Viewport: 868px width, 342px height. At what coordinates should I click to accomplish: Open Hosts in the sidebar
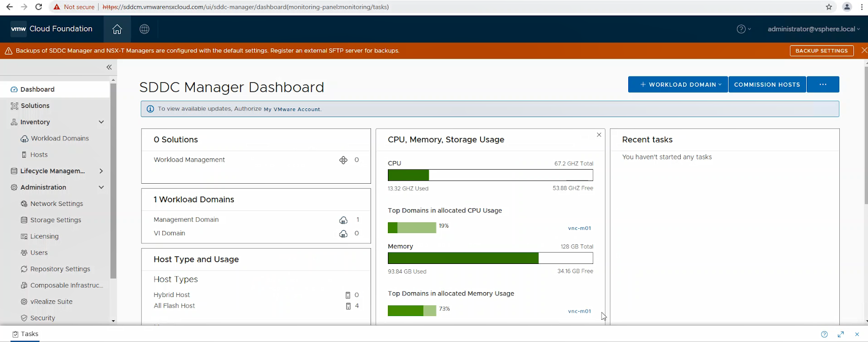click(x=39, y=154)
